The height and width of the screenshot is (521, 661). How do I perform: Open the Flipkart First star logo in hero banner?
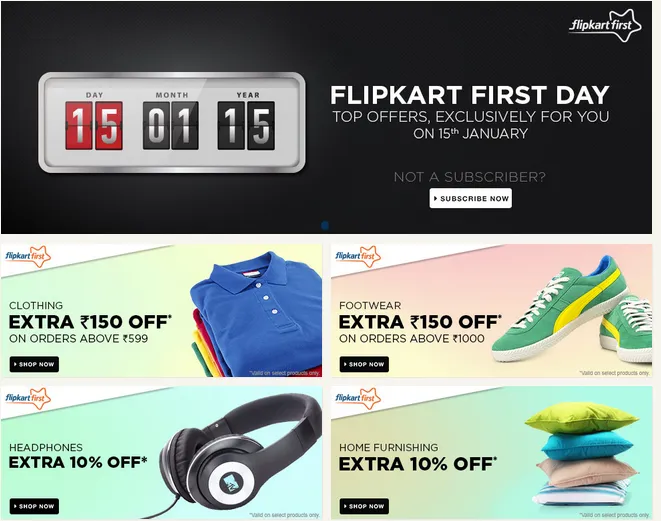point(605,25)
